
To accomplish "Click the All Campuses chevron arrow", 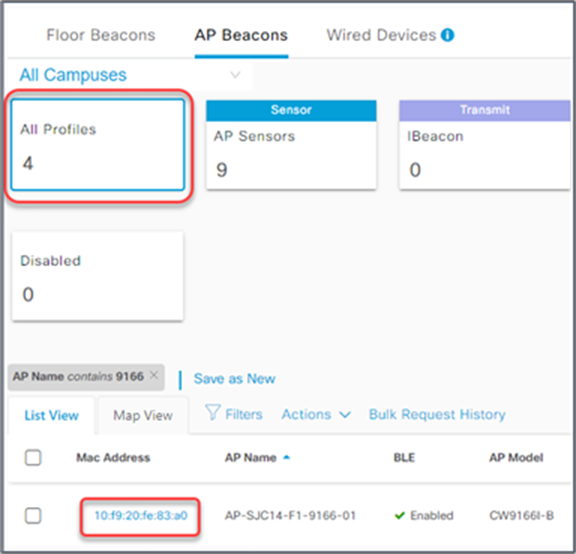I will click(x=235, y=75).
